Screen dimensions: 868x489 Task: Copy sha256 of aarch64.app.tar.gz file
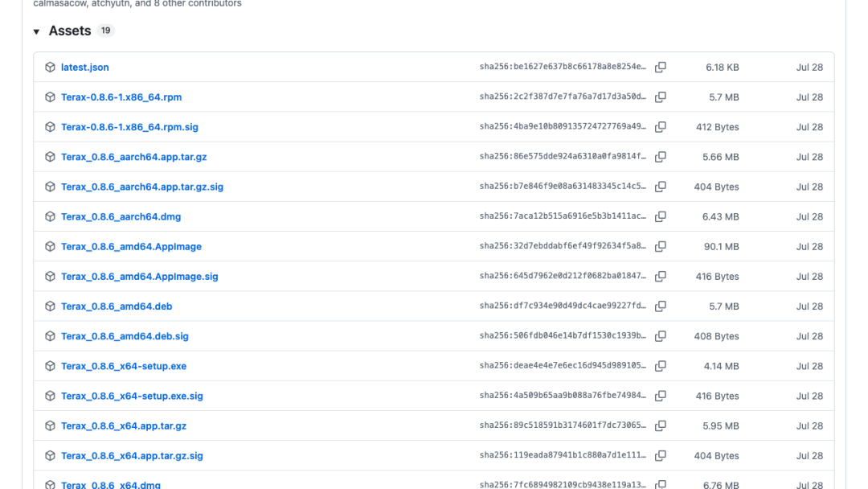point(661,157)
